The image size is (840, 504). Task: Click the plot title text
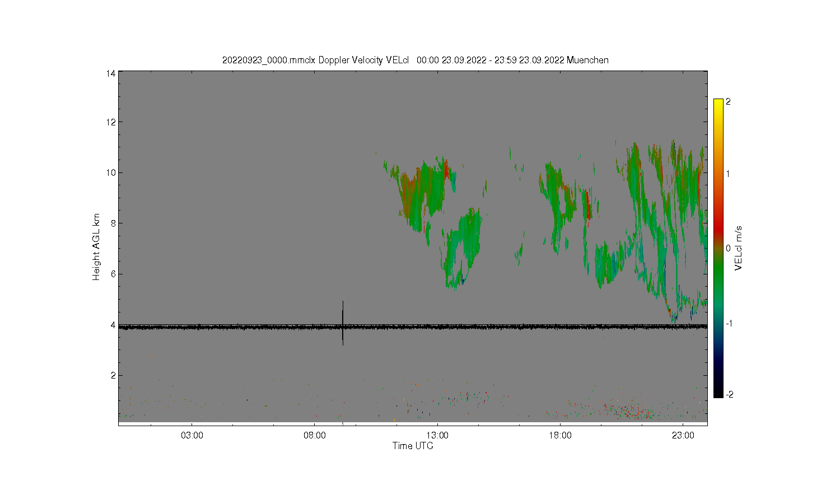415,60
